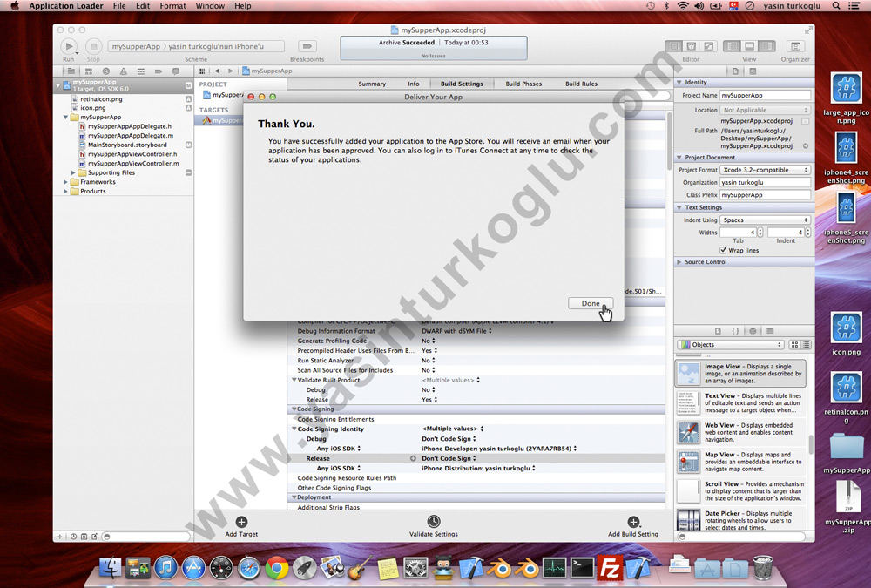Toggle the Breakpoints button in Xcode toolbar
Screen dimensions: 871x588
pyautogui.click(x=307, y=46)
